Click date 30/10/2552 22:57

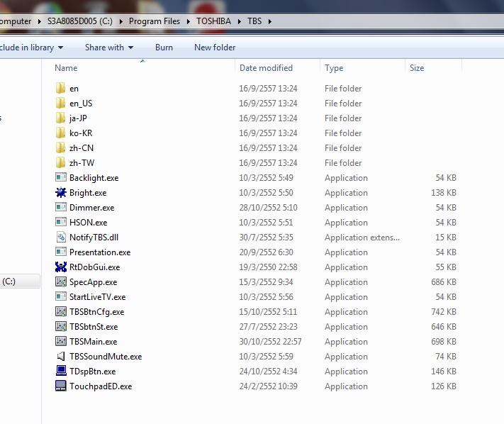tap(270, 341)
